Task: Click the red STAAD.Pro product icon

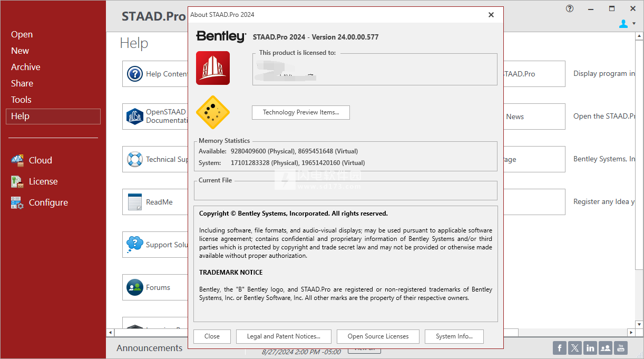Action: (213, 68)
